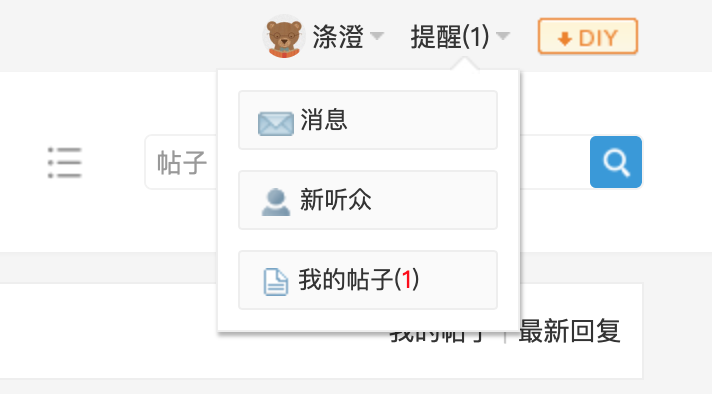Click the username 涤澄

(x=338, y=37)
